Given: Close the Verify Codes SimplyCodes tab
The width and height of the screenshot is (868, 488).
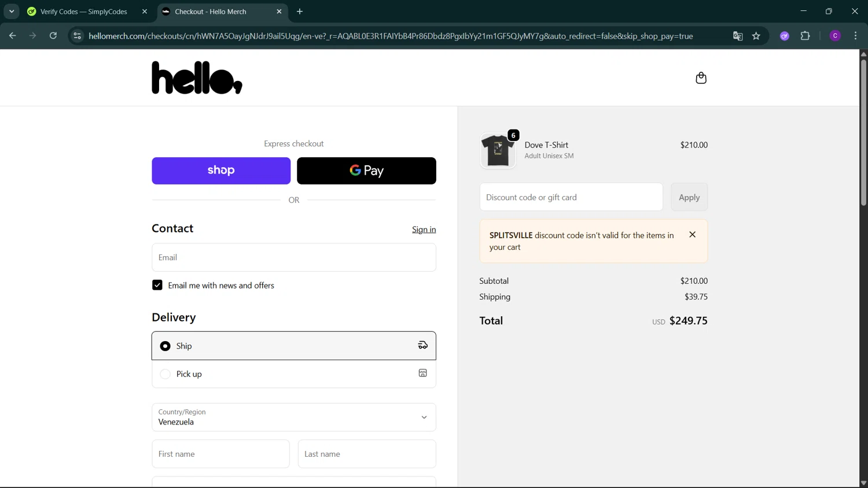Looking at the screenshot, I should coord(145,12).
